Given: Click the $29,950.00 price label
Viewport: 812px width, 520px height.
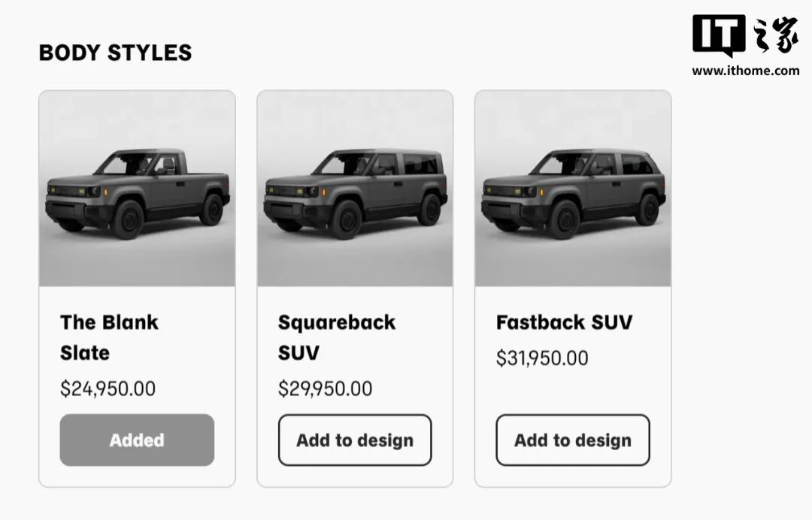Looking at the screenshot, I should pos(326,388).
